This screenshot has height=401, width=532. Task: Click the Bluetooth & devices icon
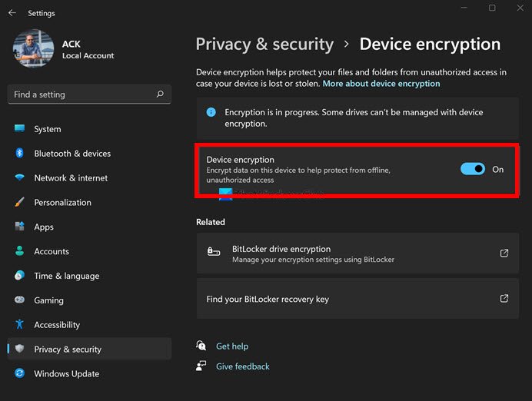[x=20, y=154]
